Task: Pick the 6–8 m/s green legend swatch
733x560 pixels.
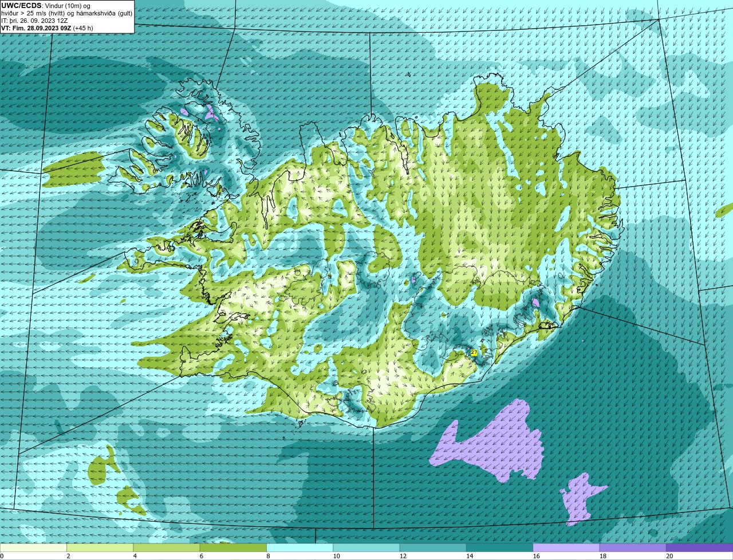Action: (x=233, y=547)
